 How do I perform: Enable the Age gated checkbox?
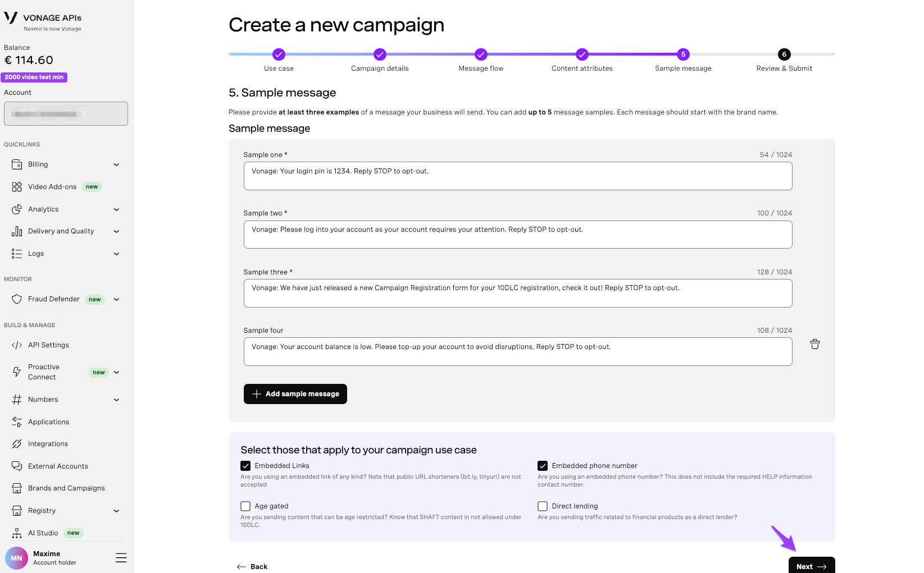pos(245,506)
